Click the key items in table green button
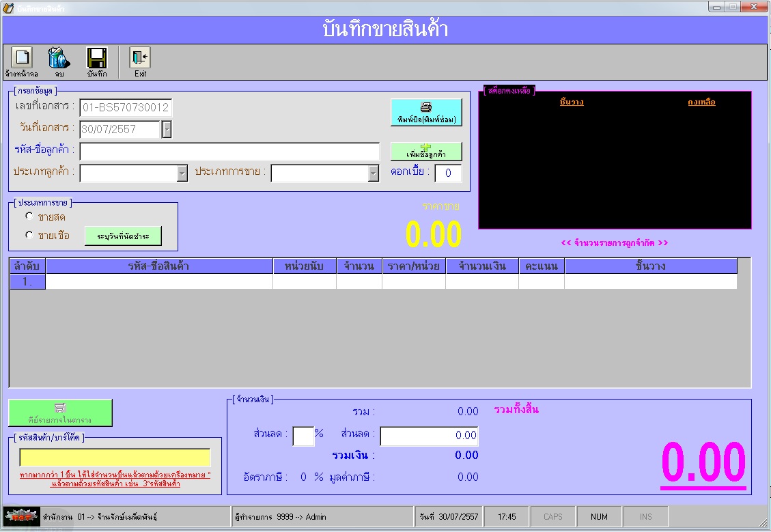Image resolution: width=771 pixels, height=532 pixels. 61,412
